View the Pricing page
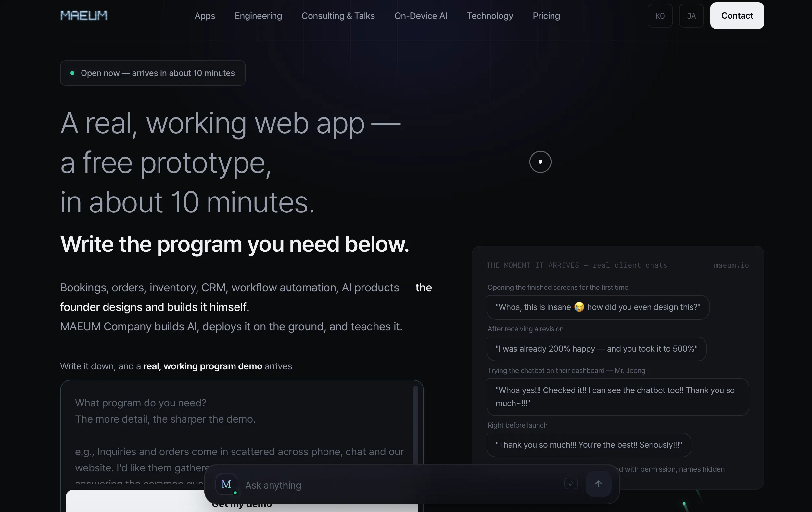Screen dimensions: 812x512 [x=546, y=16]
